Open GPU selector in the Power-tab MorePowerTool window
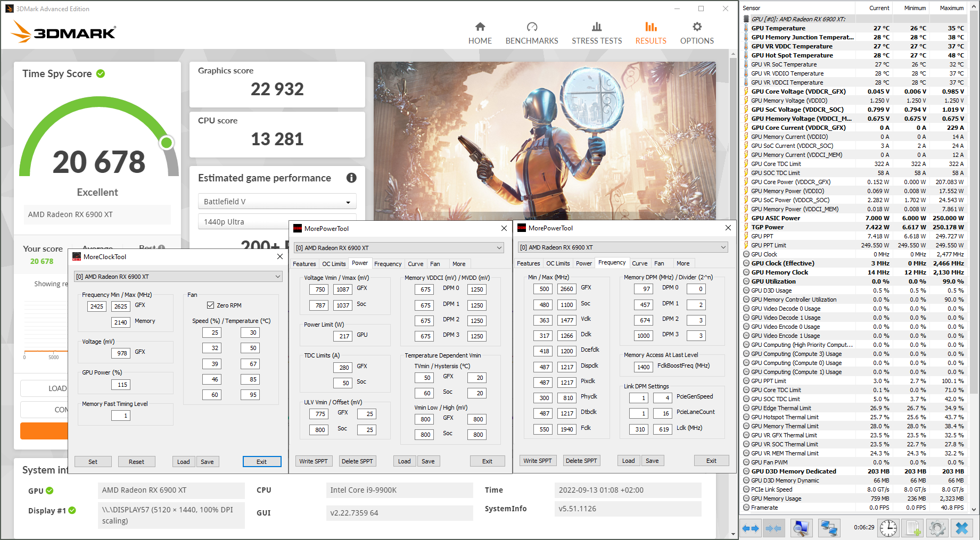 point(399,248)
